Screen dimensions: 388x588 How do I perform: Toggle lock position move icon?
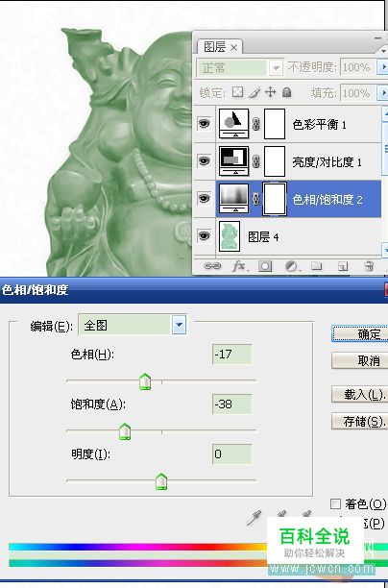270,92
